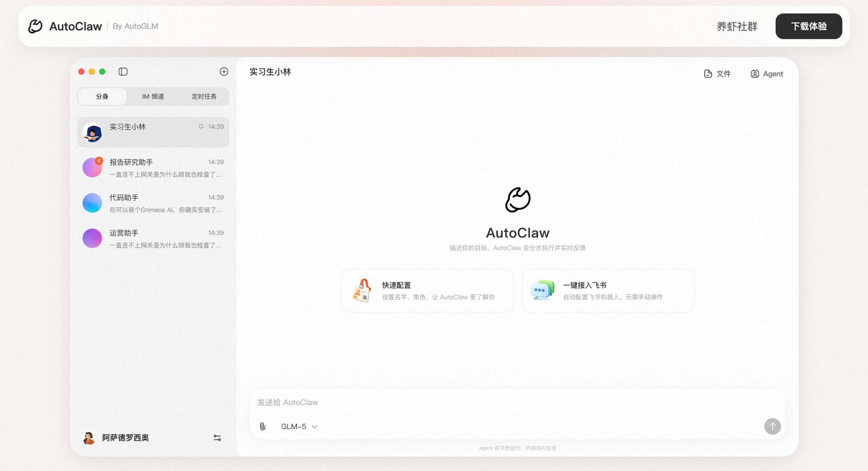Open the 快速配置 quick setup card
Viewport: 868px width, 471px height.
(427, 291)
